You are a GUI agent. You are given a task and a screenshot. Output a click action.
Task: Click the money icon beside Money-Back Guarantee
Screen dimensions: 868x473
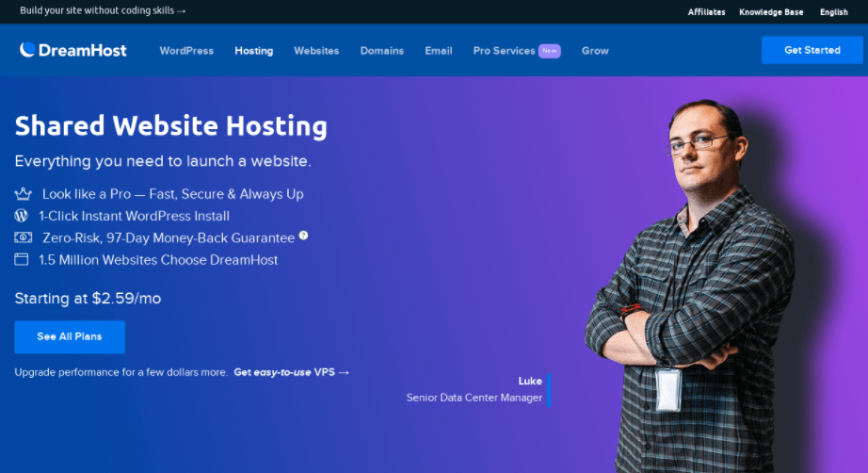[24, 237]
